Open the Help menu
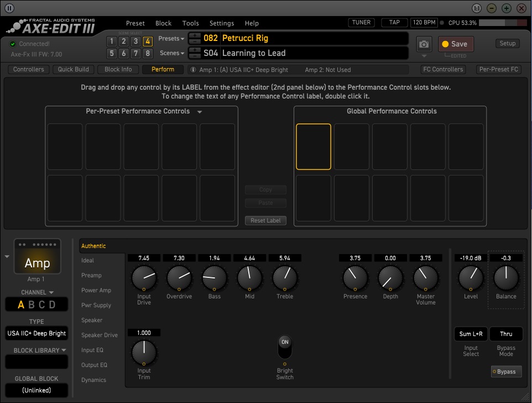The height and width of the screenshot is (403, 532). (252, 23)
